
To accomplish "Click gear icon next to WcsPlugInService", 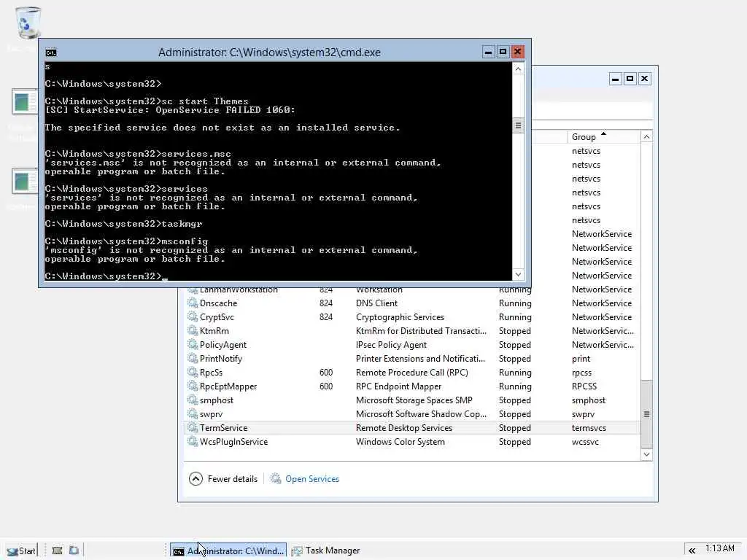I will 193,441.
